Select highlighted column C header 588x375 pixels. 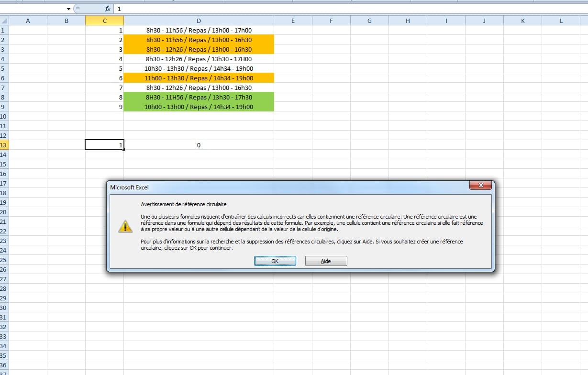point(104,21)
